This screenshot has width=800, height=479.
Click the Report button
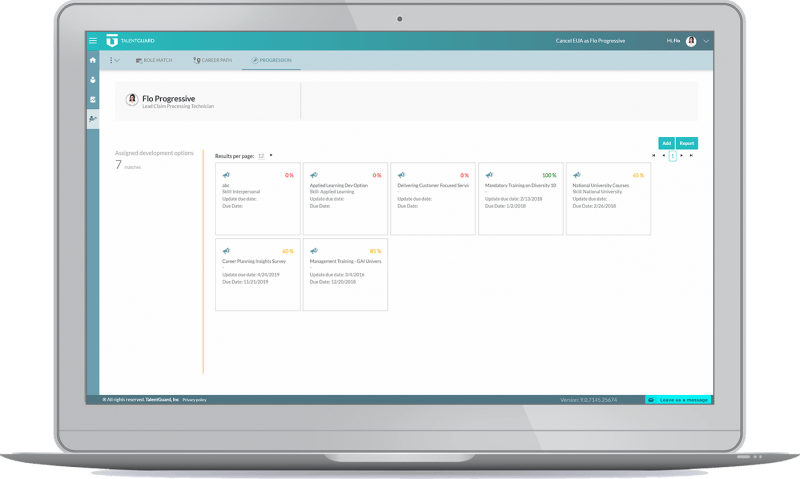[x=687, y=143]
